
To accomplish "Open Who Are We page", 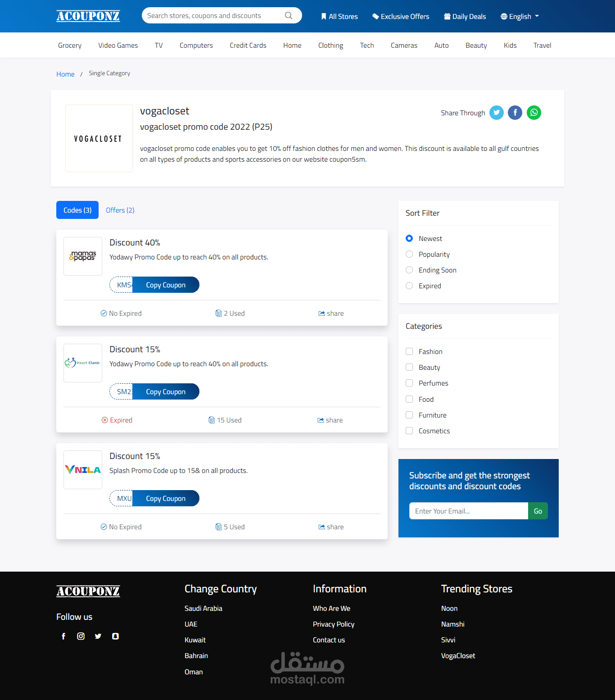I will (331, 608).
